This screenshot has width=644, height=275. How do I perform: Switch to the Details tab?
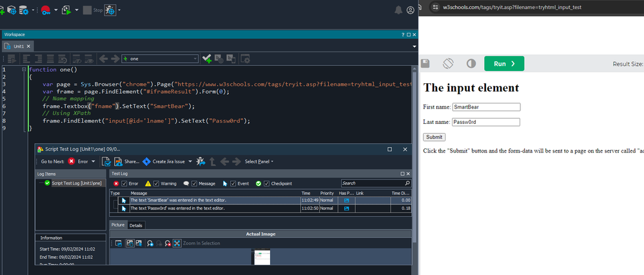[x=136, y=225]
